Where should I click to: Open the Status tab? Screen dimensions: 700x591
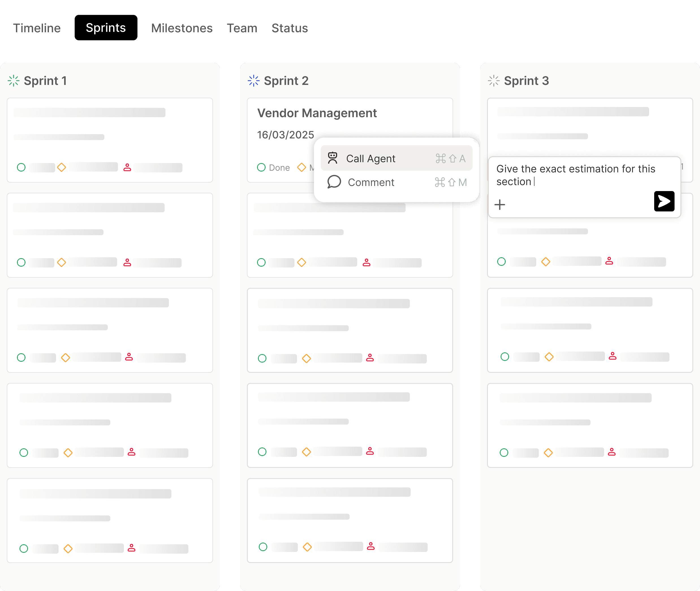click(x=290, y=28)
